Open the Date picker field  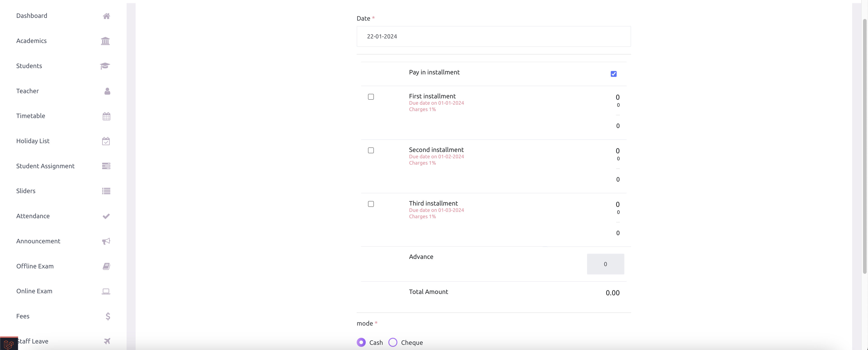(493, 36)
